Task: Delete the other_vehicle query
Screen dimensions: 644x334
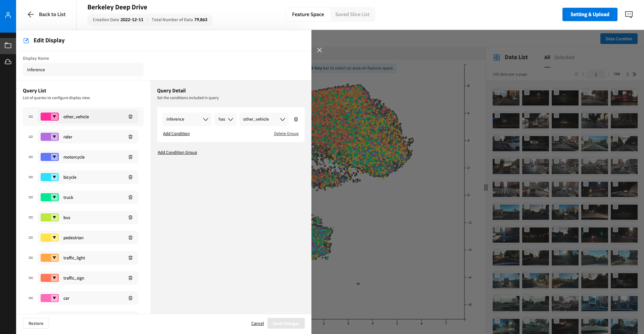Action: pos(131,117)
